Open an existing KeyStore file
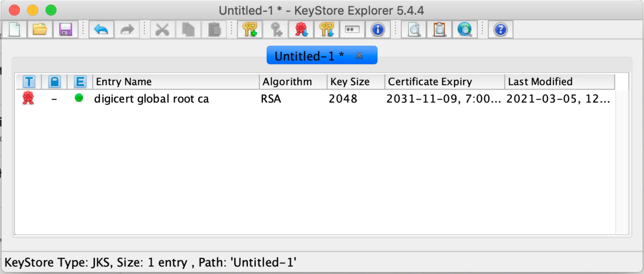 coord(40,29)
